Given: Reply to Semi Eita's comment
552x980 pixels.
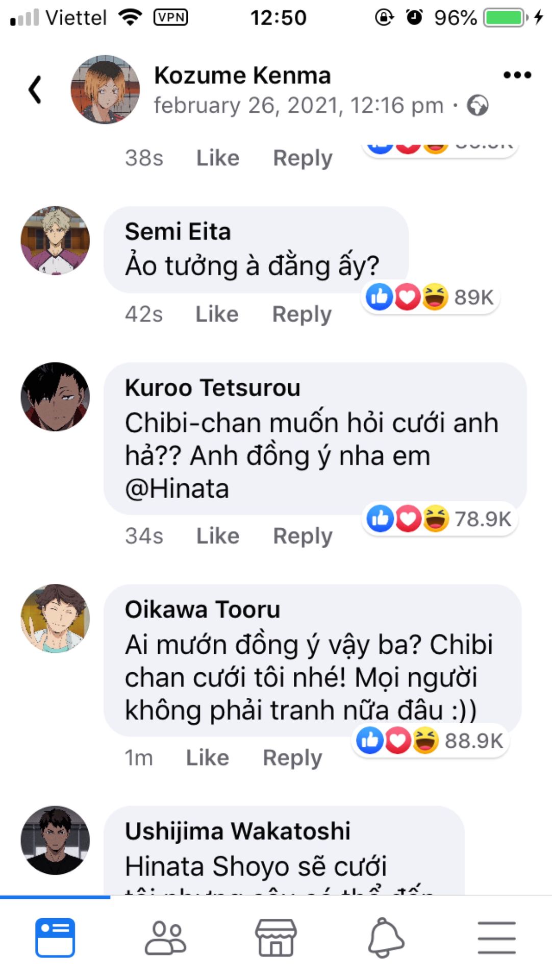Looking at the screenshot, I should [302, 314].
